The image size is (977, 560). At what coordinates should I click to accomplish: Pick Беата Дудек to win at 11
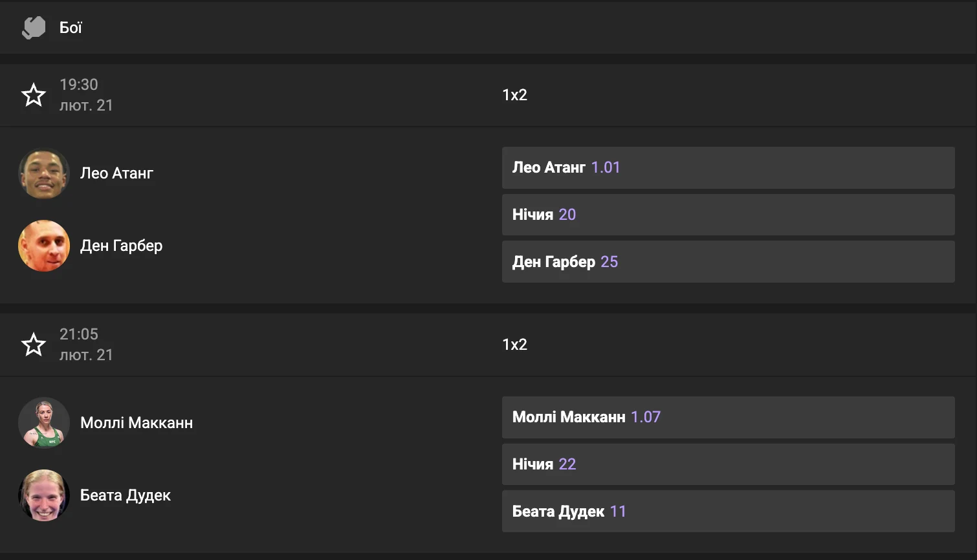click(728, 512)
